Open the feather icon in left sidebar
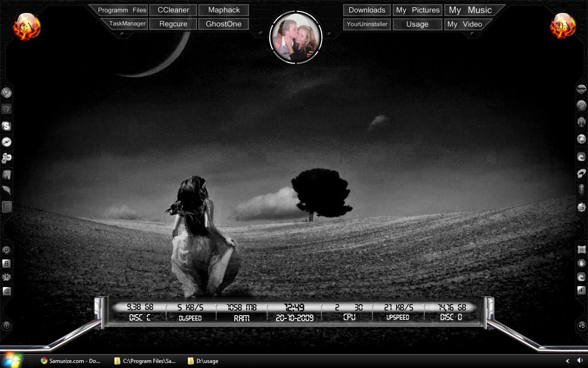The height and width of the screenshot is (368, 588). point(6,190)
